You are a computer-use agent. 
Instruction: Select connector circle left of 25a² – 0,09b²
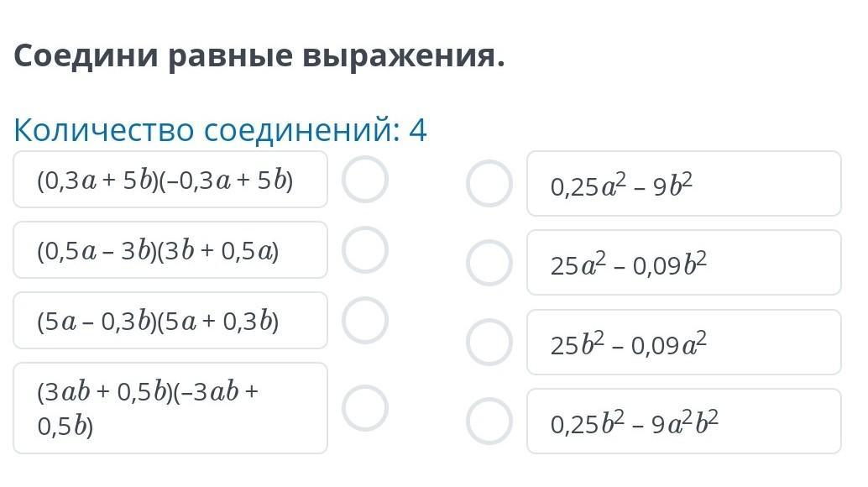489,262
